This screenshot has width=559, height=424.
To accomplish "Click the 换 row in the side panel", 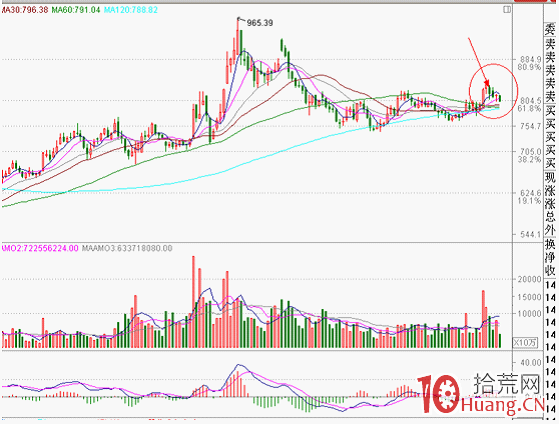I will (x=550, y=244).
